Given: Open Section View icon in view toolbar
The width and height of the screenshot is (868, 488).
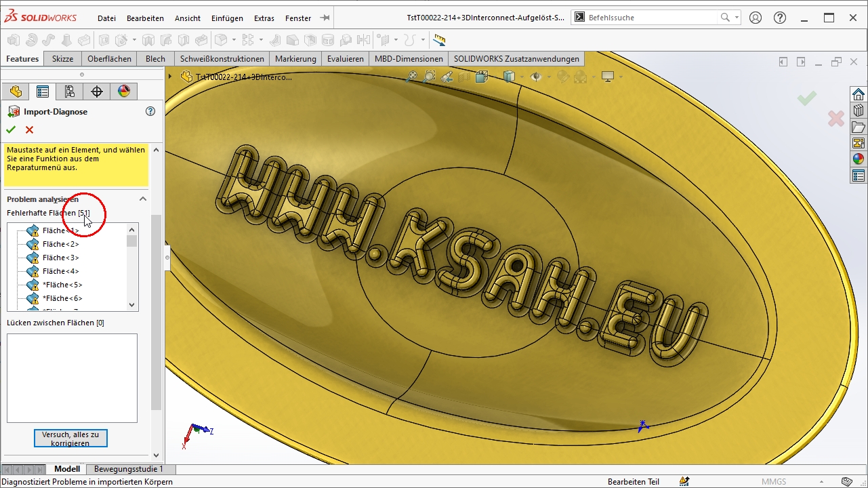Looking at the screenshot, I should click(x=464, y=77).
